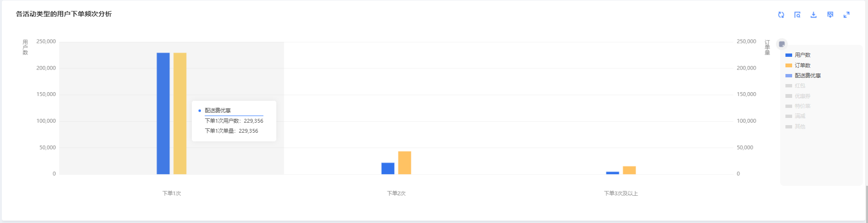Click the blue 下单1次 user count bar

click(163, 114)
